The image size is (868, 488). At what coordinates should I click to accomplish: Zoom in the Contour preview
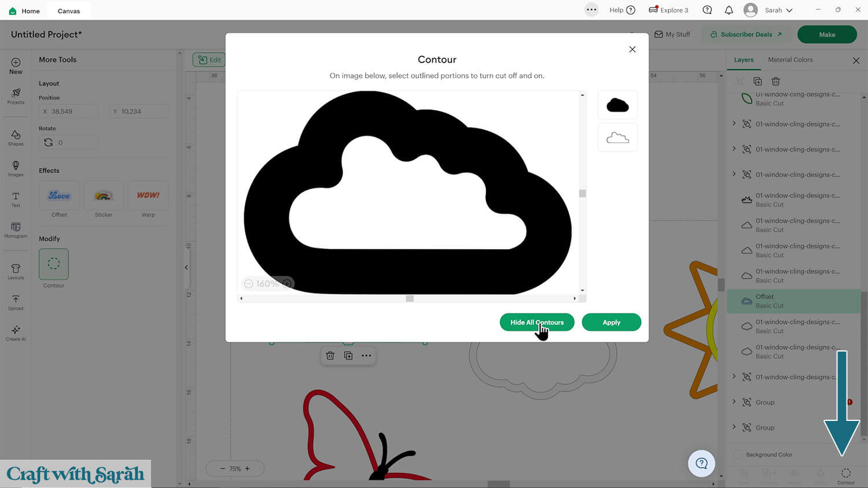pyautogui.click(x=287, y=284)
